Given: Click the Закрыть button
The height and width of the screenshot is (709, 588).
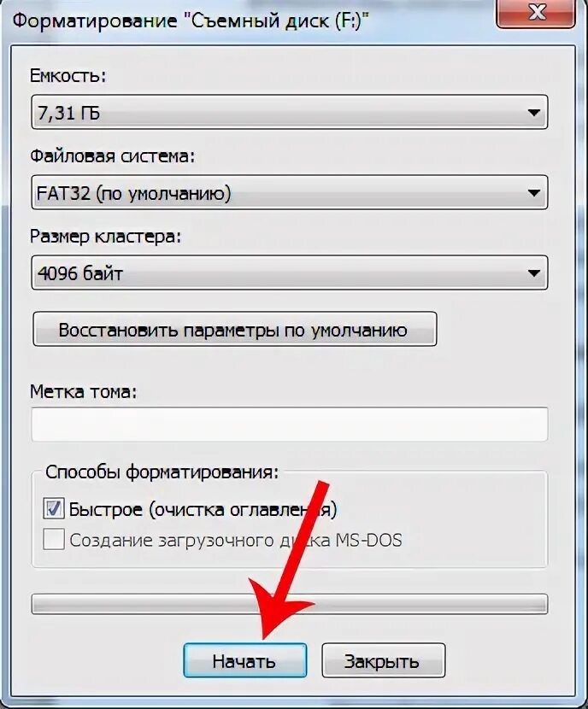Looking at the screenshot, I should click(x=383, y=660).
